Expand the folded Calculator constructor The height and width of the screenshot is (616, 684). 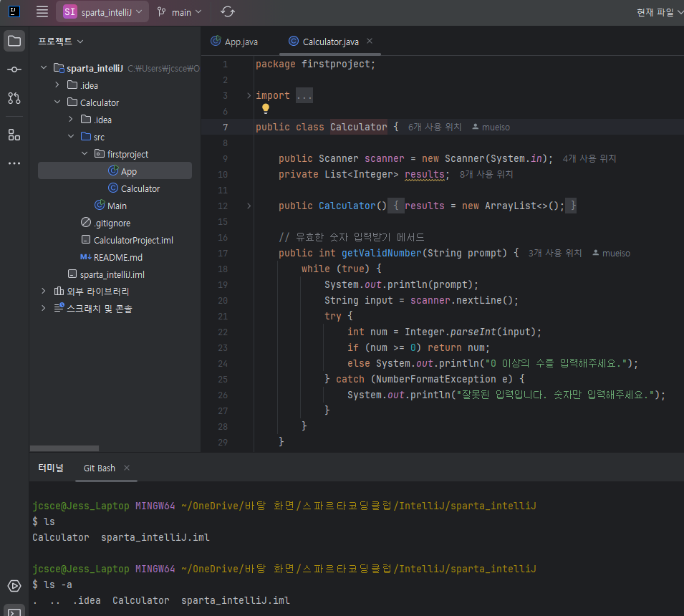click(249, 206)
